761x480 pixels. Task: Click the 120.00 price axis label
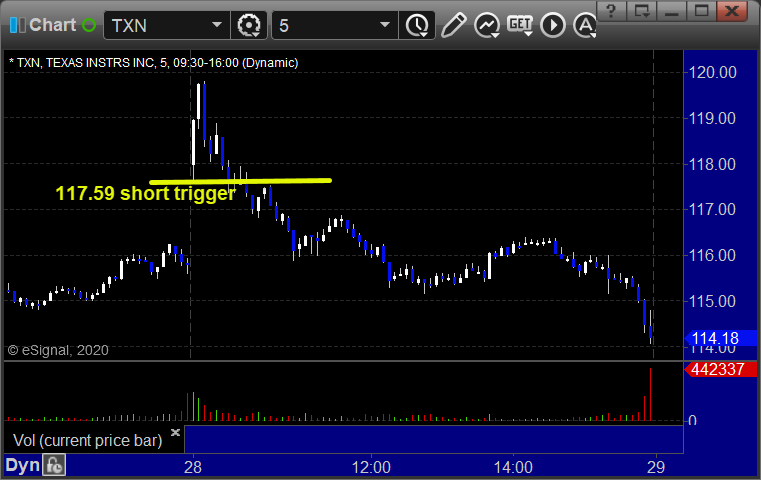click(x=712, y=73)
